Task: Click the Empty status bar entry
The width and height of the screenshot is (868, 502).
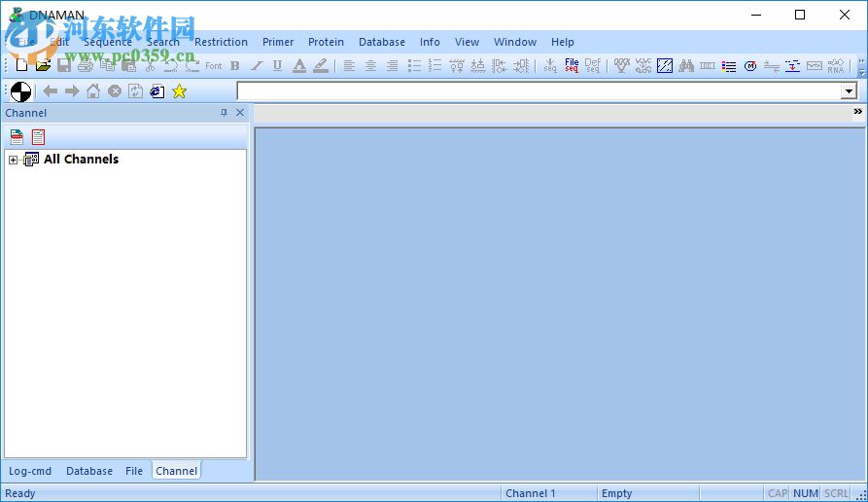Action: [x=647, y=493]
